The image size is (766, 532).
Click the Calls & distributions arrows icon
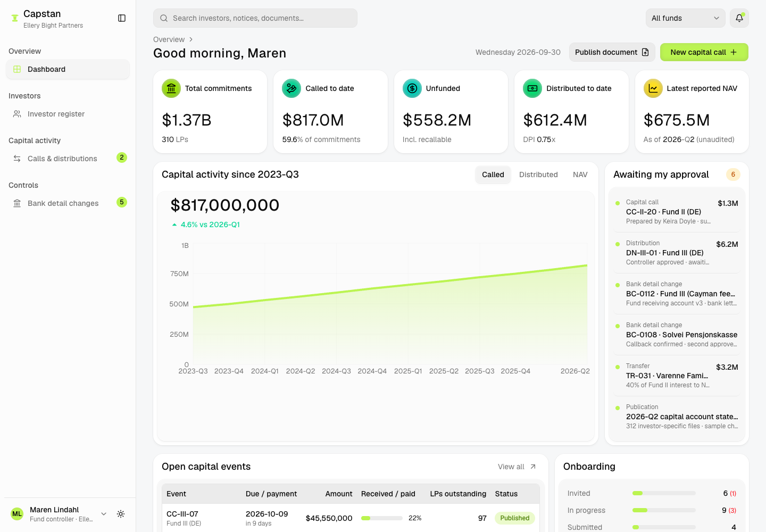click(x=17, y=159)
